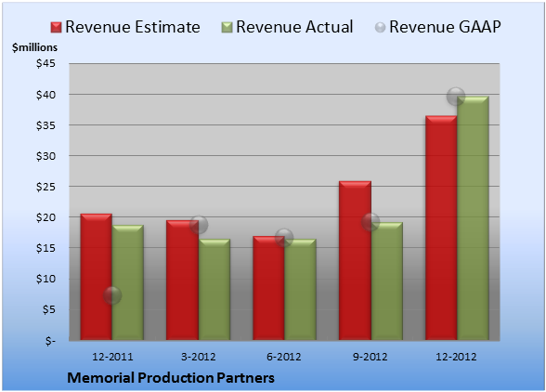Click the '$35' y-axis label
Viewport: 546px width, 392px height.
tap(45, 125)
